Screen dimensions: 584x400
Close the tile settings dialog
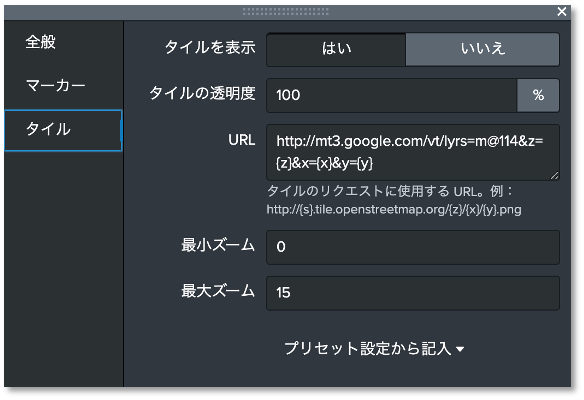point(562,12)
